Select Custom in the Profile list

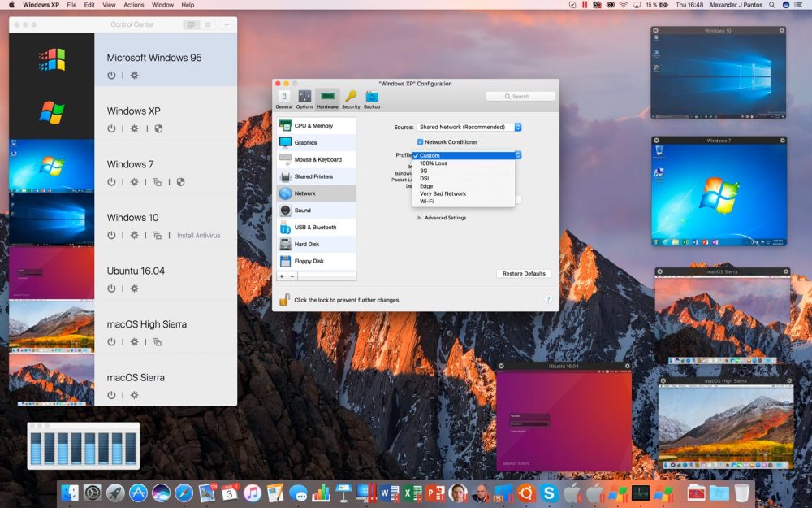(464, 155)
